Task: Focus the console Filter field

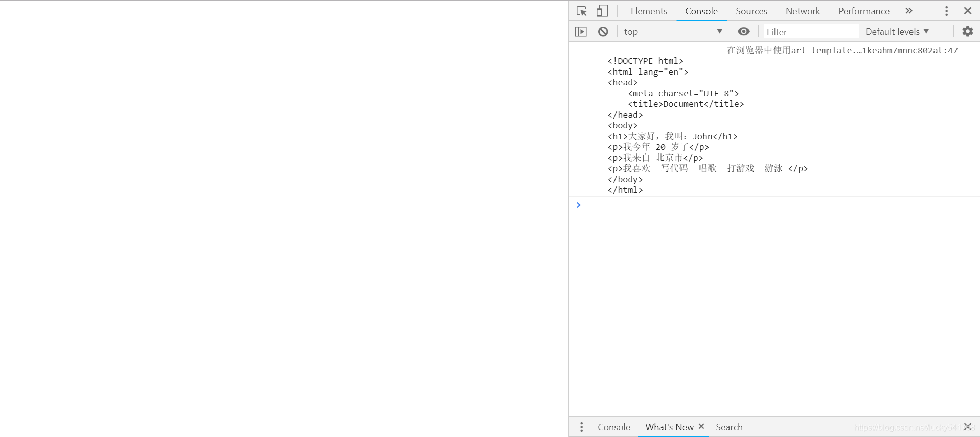Action: (x=811, y=32)
